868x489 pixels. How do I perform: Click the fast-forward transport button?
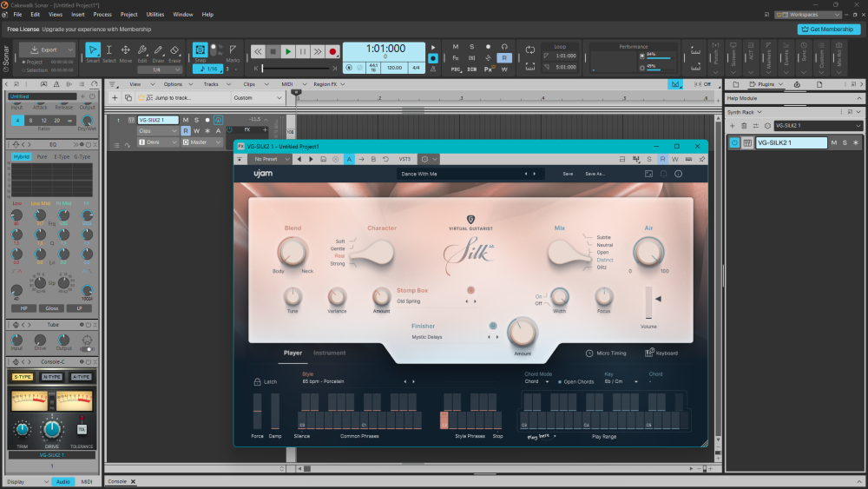click(318, 51)
